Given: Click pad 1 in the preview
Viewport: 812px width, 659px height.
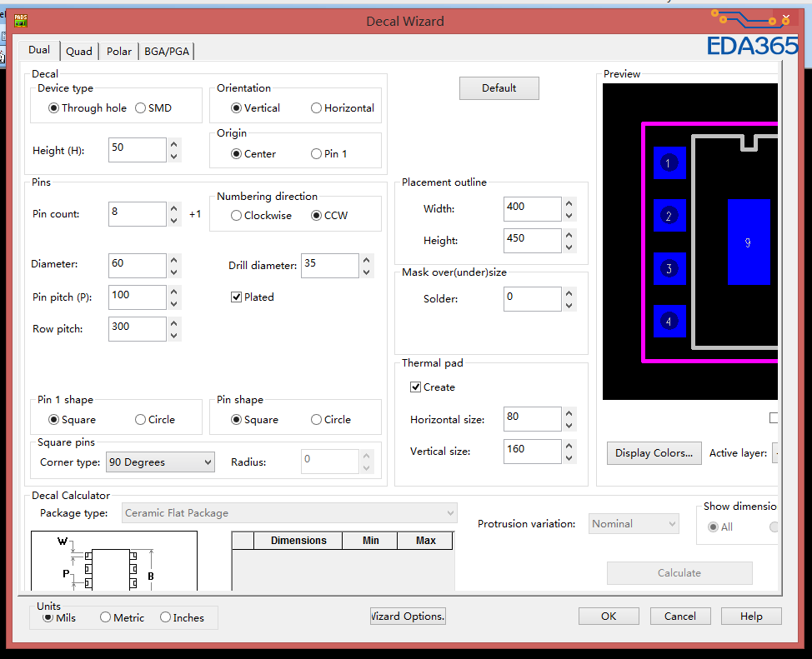Looking at the screenshot, I should coord(669,163).
